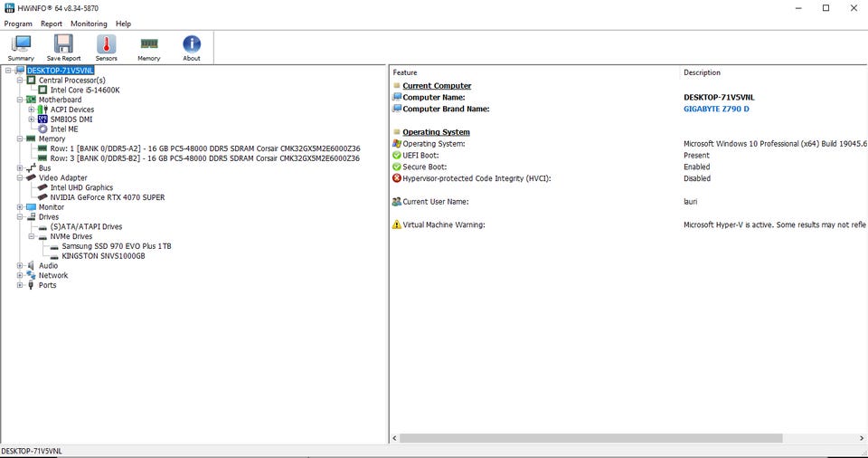
Task: Select the (S)ATA/ATAPI Drives node
Action: pyautogui.click(x=86, y=227)
